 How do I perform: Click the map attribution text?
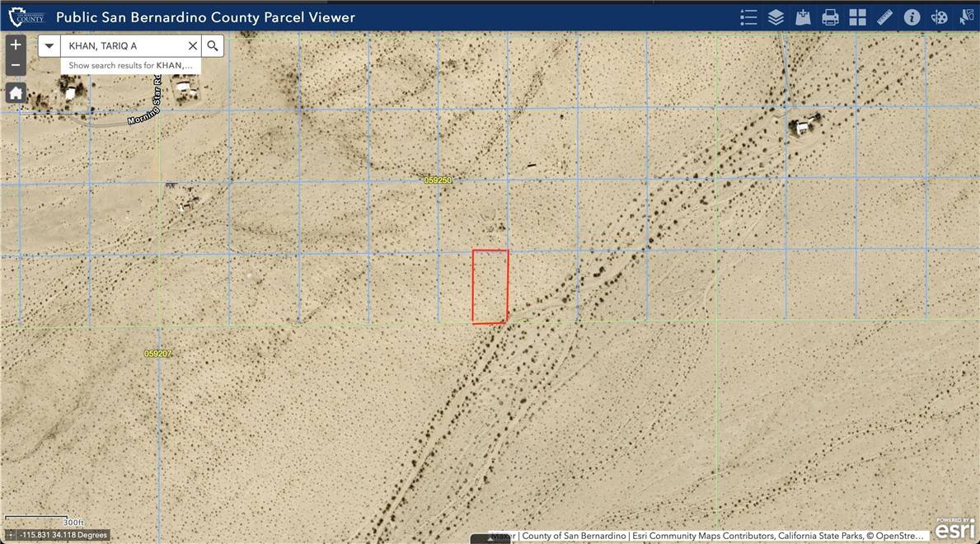click(x=707, y=536)
